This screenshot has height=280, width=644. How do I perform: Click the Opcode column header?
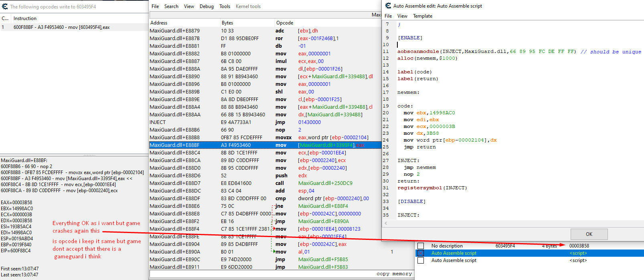coord(285,23)
